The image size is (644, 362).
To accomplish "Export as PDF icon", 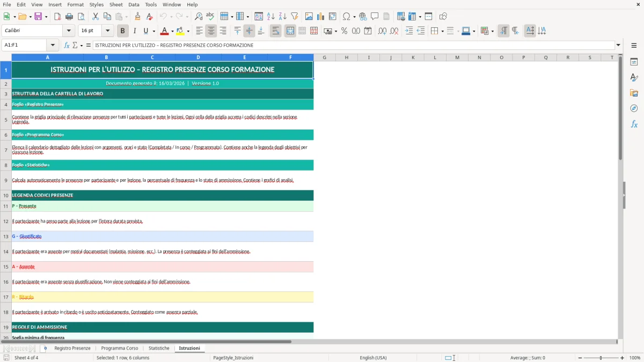I will click(57, 17).
